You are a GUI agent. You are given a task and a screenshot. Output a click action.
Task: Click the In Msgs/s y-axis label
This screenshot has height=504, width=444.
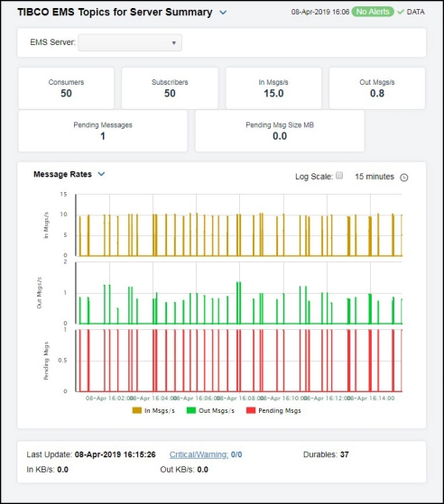[x=46, y=225]
